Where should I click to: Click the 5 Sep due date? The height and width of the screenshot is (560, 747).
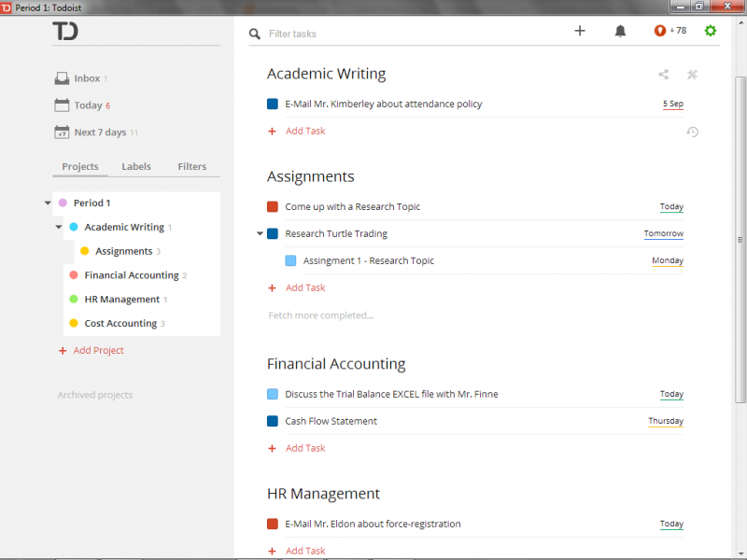tap(672, 104)
